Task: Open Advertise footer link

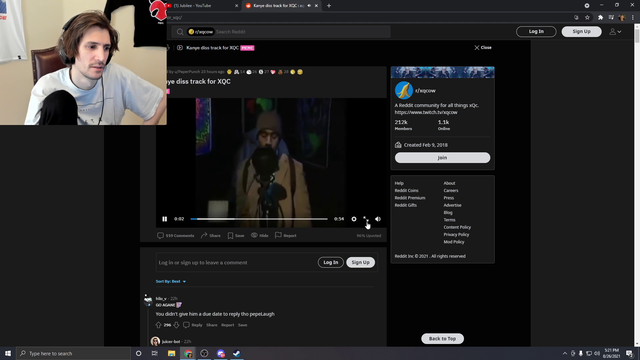Action: click(453, 205)
